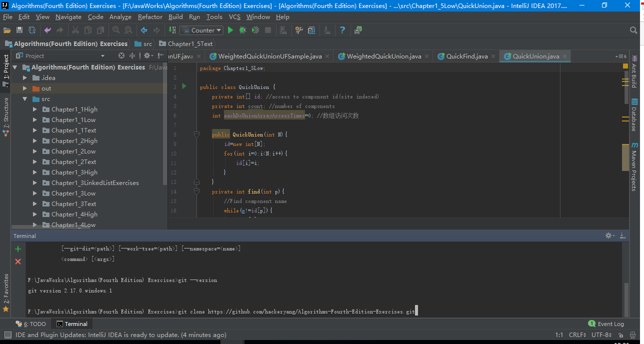Collapse the fold marker at the QuickUnion constructor
This screenshot has width=644, height=344.
[196, 134]
